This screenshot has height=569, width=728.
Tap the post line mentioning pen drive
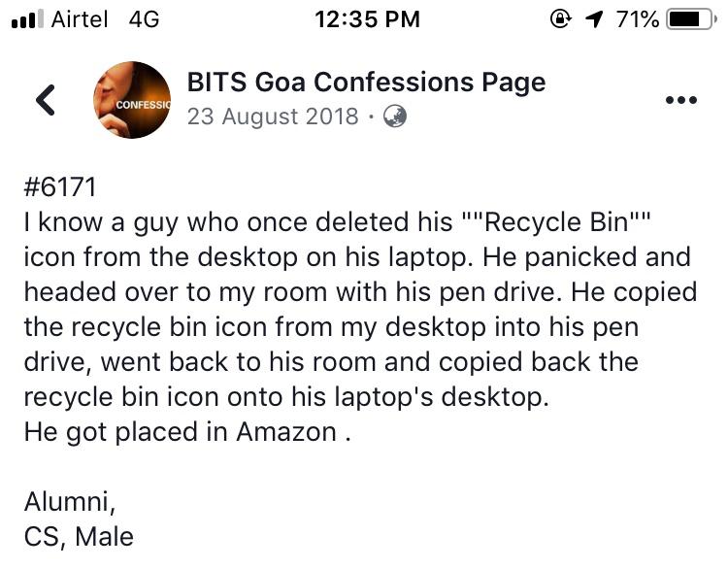[360, 292]
